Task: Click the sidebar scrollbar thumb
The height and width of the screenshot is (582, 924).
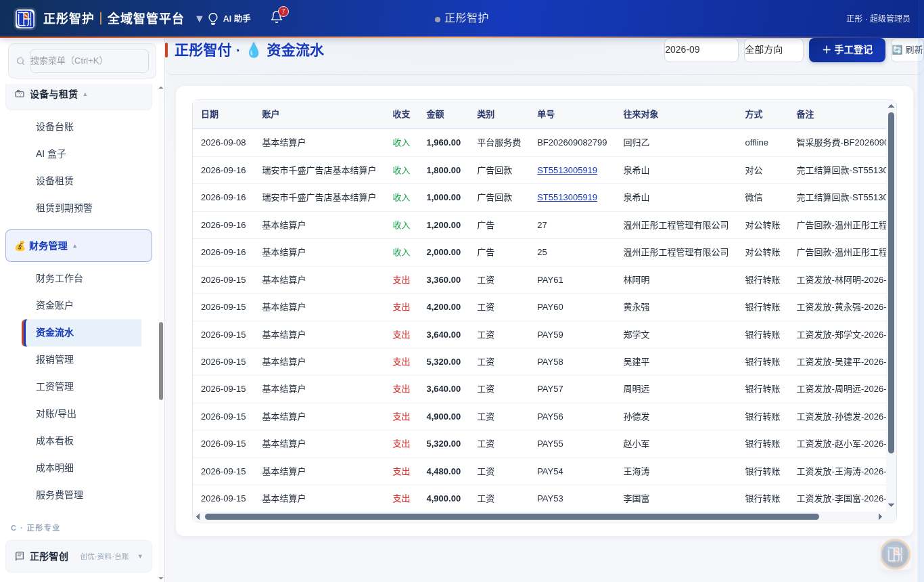Action: pyautogui.click(x=161, y=361)
